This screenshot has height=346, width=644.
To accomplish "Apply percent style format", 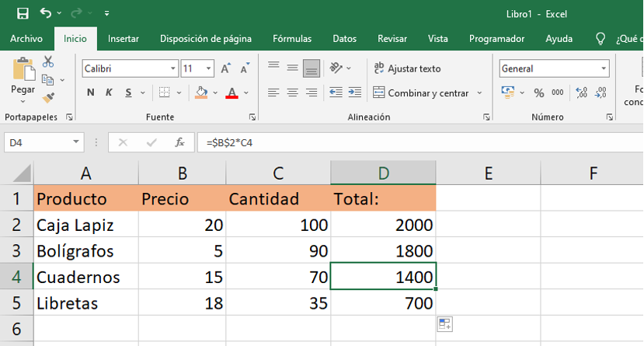I will coord(539,93).
